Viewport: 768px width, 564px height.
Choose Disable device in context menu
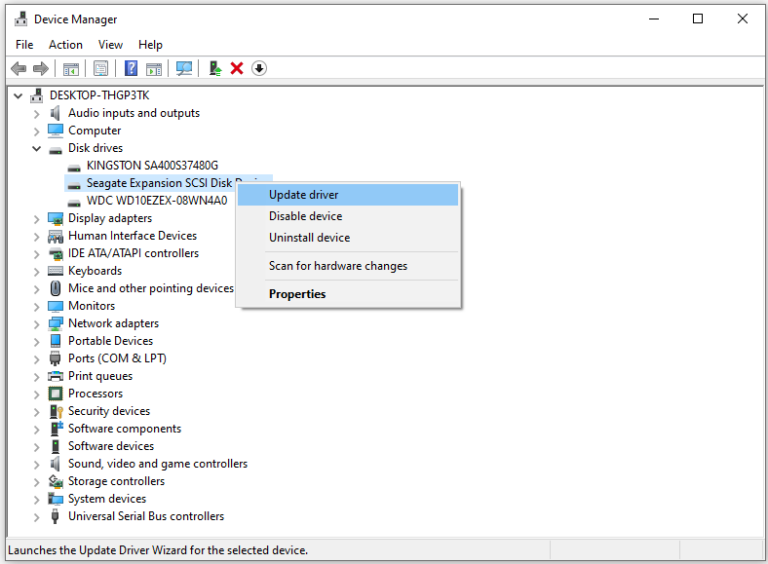[348, 216]
